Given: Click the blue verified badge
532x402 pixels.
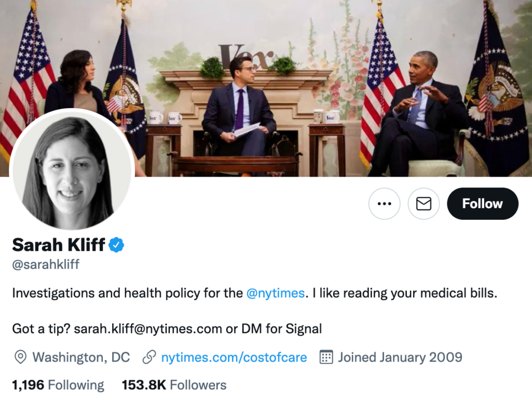Looking at the screenshot, I should pyautogui.click(x=116, y=244).
